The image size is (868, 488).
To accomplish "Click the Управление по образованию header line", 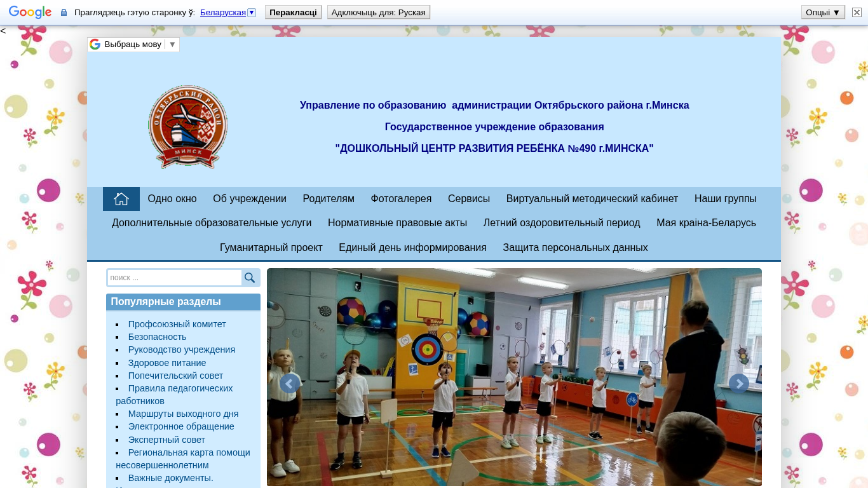I will pos(494,105).
